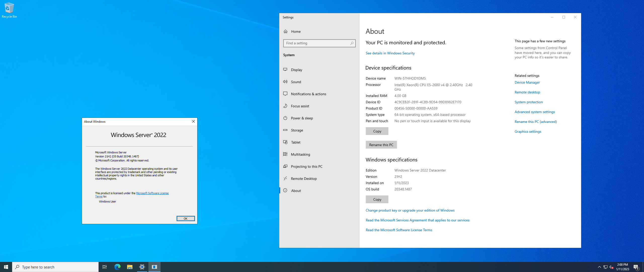Open the Tablet icon in sidebar
644x272 pixels.
click(x=285, y=142)
